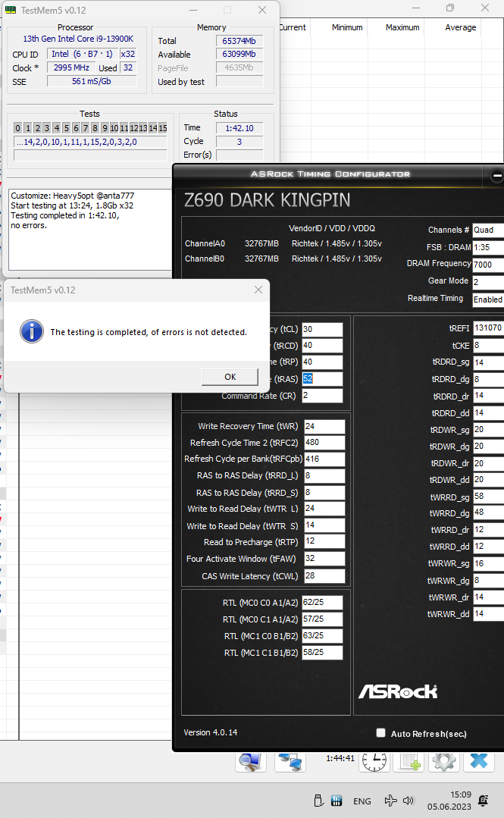This screenshot has width=504, height=818.
Task: Click the Maximum column header
Action: pyautogui.click(x=402, y=27)
